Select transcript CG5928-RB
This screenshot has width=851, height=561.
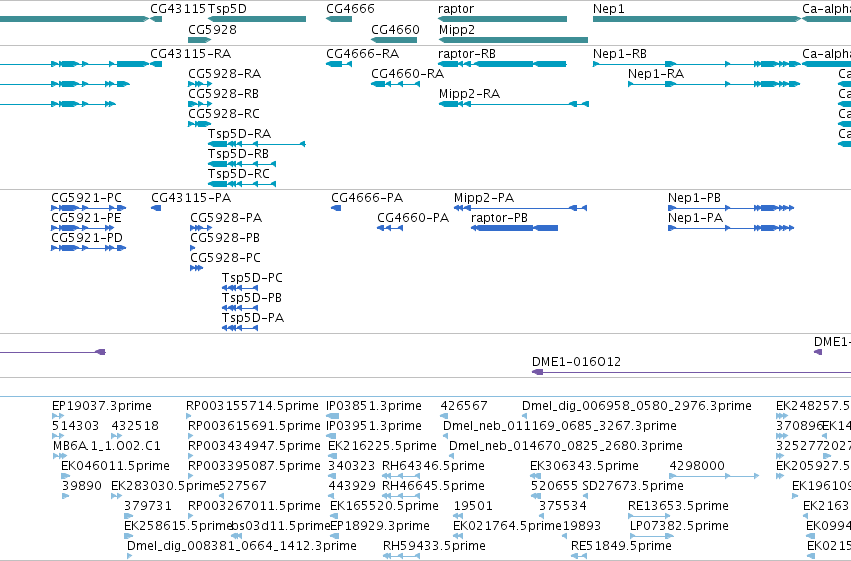click(x=200, y=104)
